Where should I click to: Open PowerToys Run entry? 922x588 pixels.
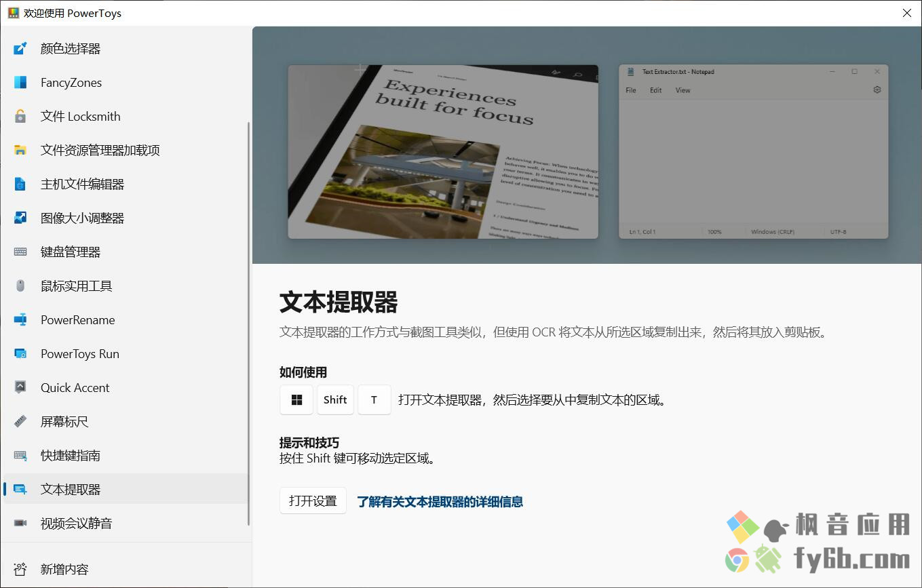126,353
